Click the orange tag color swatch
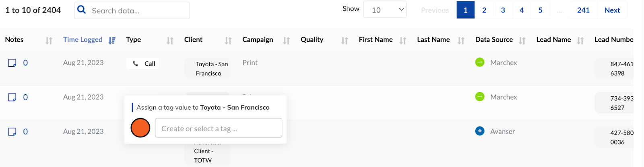 [140, 128]
